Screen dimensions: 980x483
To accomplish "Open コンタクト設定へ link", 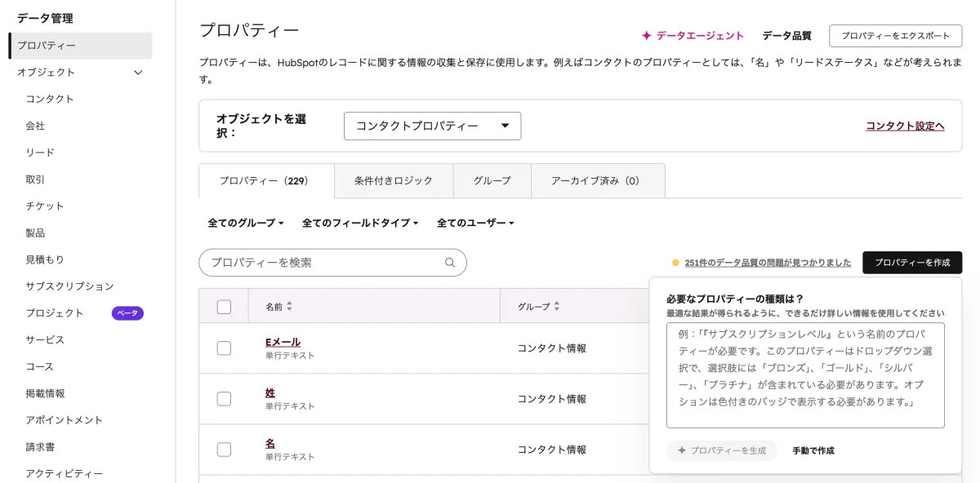I will point(905,126).
